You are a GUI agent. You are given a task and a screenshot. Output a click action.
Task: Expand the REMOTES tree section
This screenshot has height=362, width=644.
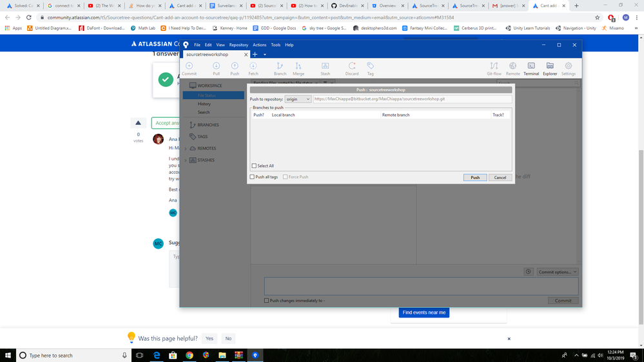pyautogui.click(x=186, y=149)
